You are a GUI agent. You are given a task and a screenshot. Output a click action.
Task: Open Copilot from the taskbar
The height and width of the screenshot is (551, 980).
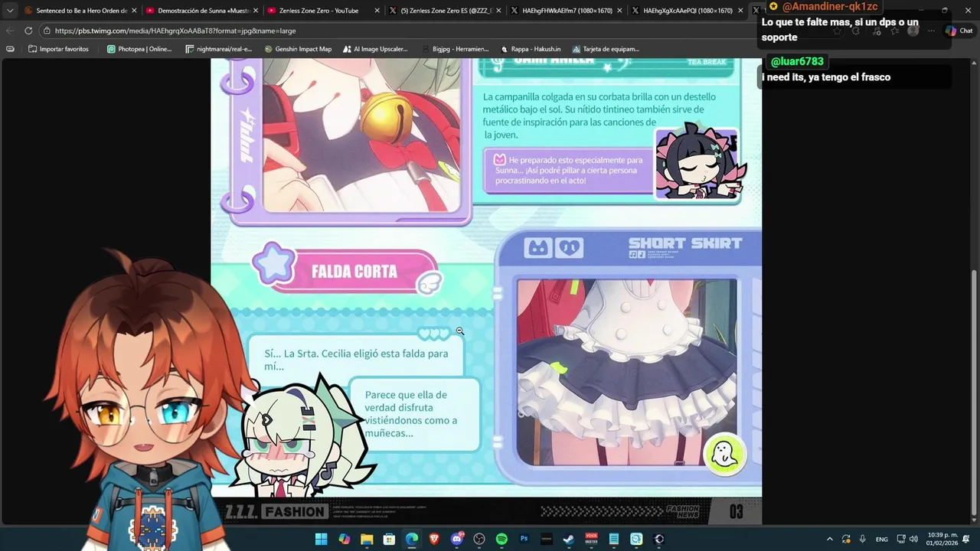pos(344,539)
